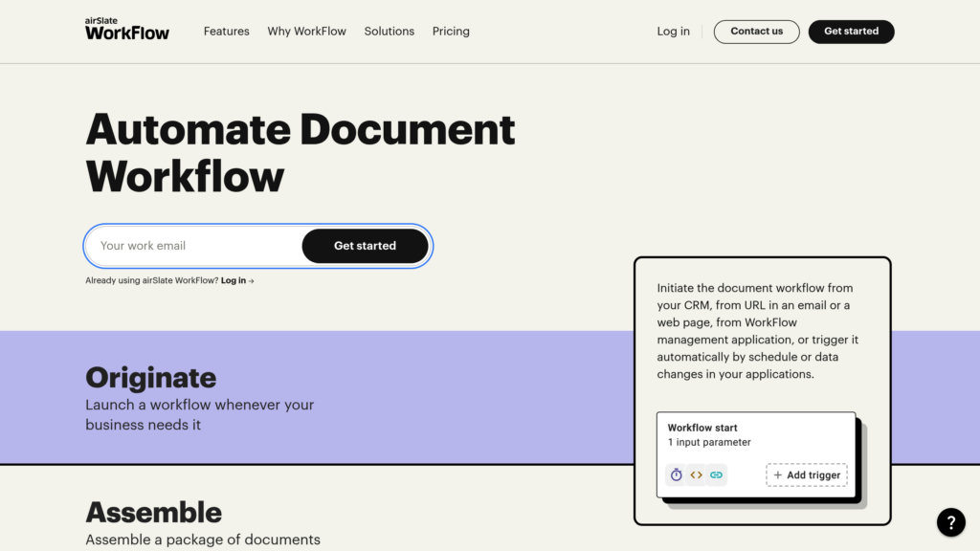Click the link chain trigger icon
The image size is (980, 551).
point(716,474)
